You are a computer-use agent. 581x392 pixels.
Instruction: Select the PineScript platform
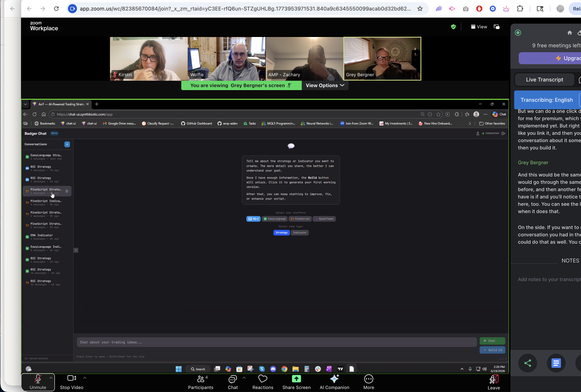coord(300,219)
